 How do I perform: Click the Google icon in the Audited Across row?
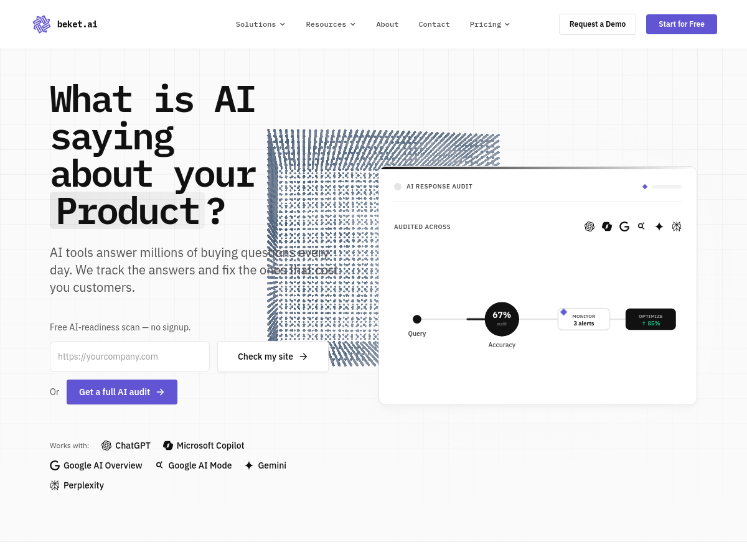tap(624, 226)
